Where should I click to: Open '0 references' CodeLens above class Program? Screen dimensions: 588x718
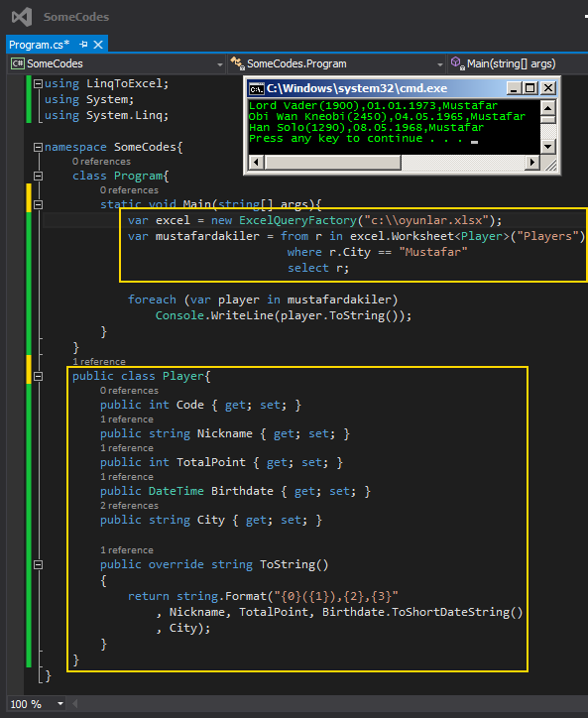101,162
